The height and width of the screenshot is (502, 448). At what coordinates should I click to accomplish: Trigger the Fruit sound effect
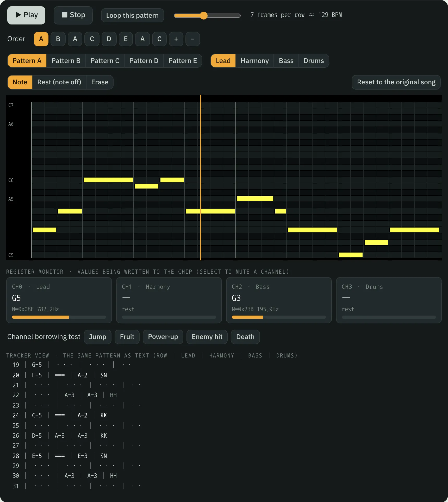127,337
